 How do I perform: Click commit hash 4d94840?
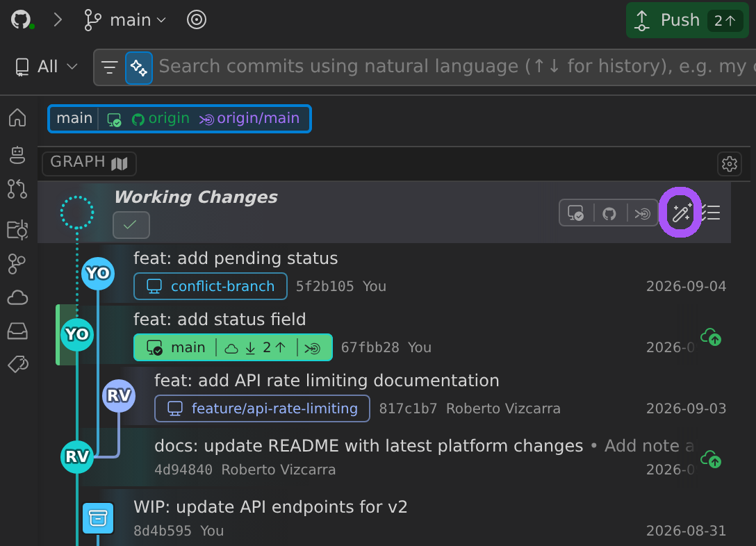click(183, 470)
